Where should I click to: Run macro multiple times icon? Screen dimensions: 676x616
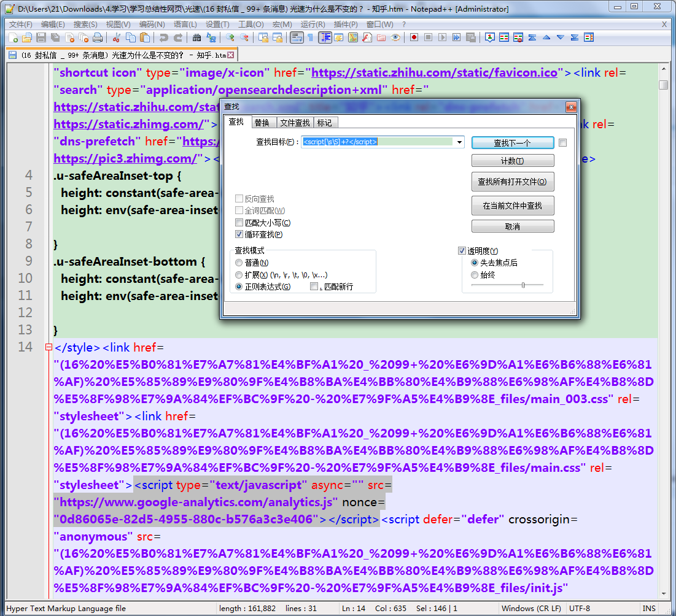pos(457,38)
